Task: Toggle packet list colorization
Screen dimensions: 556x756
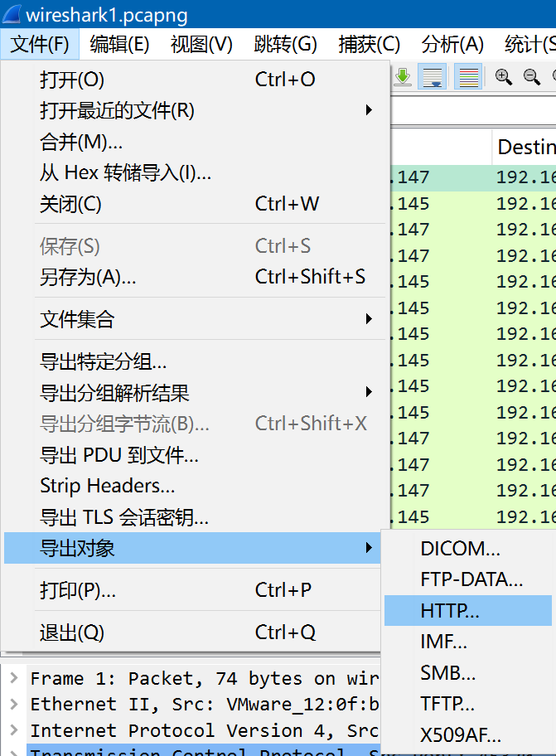Action: tap(469, 78)
